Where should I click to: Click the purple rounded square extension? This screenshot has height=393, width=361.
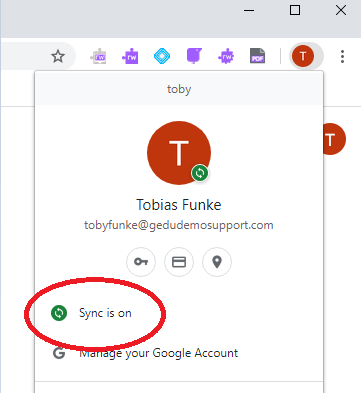coord(194,56)
